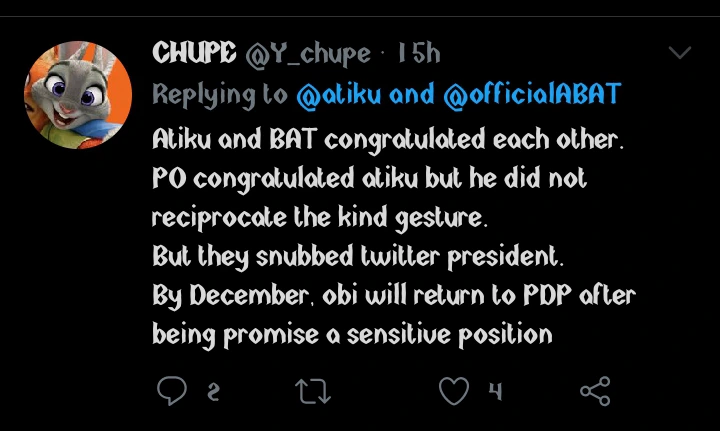720x431 pixels.
Task: Click the text "being promise a sensitive position"
Action: pos(352,333)
